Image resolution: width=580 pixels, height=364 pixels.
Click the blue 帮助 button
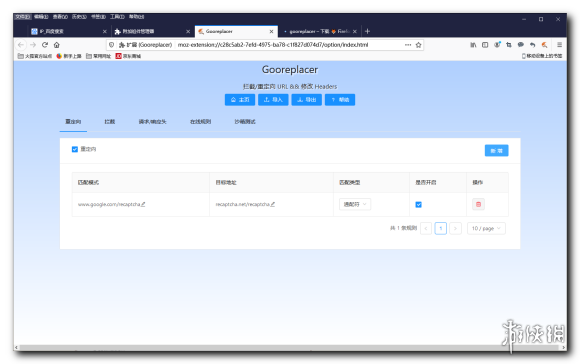[340, 100]
